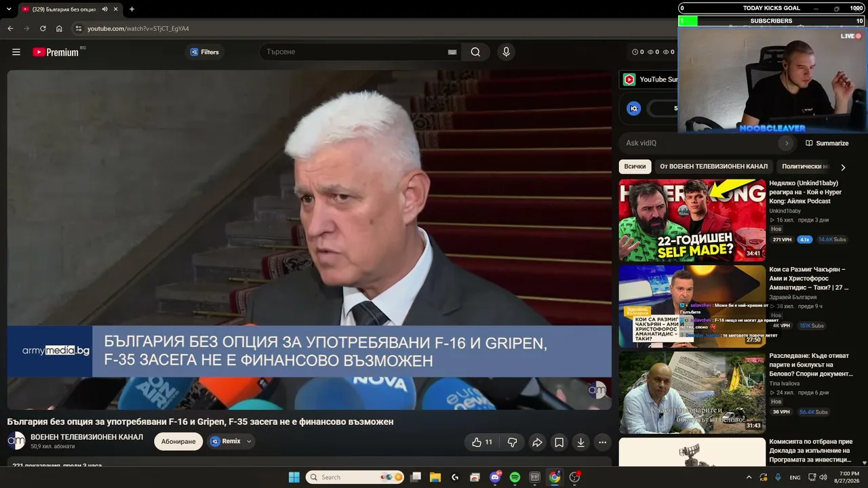Click the main video player
This screenshot has height=488, width=868.
point(309,240)
